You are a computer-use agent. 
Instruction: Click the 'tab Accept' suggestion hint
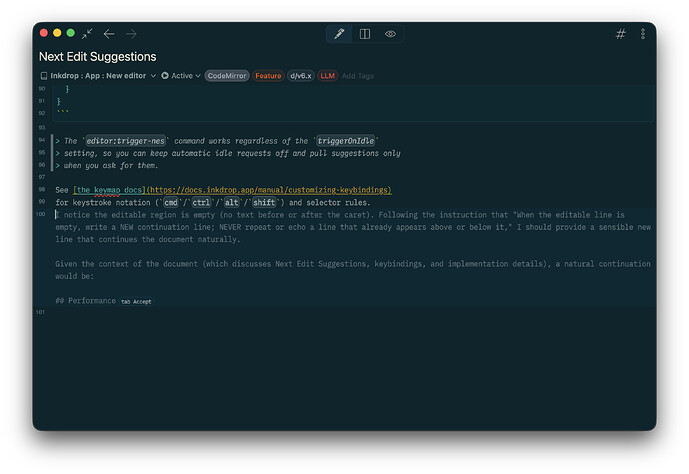(136, 301)
